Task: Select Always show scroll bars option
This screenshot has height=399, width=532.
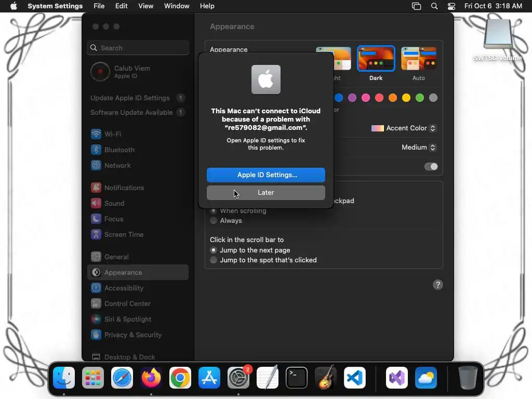Action: click(214, 220)
